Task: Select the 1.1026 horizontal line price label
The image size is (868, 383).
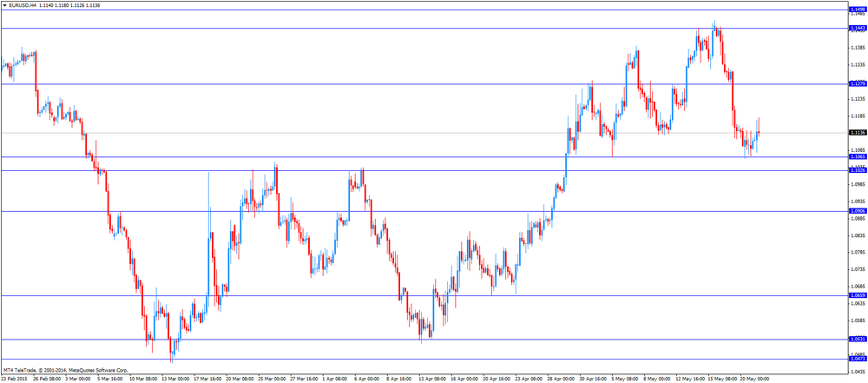Action: pyautogui.click(x=858, y=170)
